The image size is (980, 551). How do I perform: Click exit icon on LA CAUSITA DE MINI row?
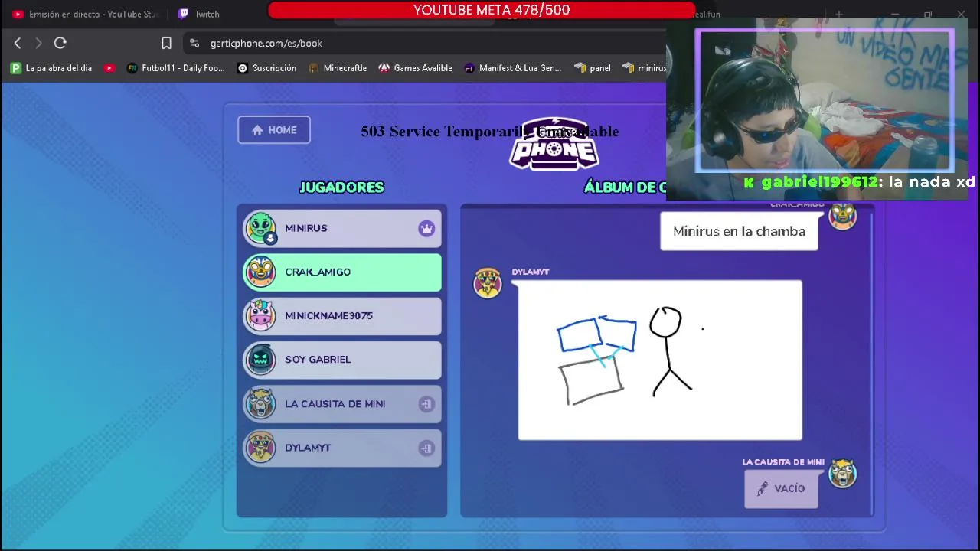[x=426, y=404]
